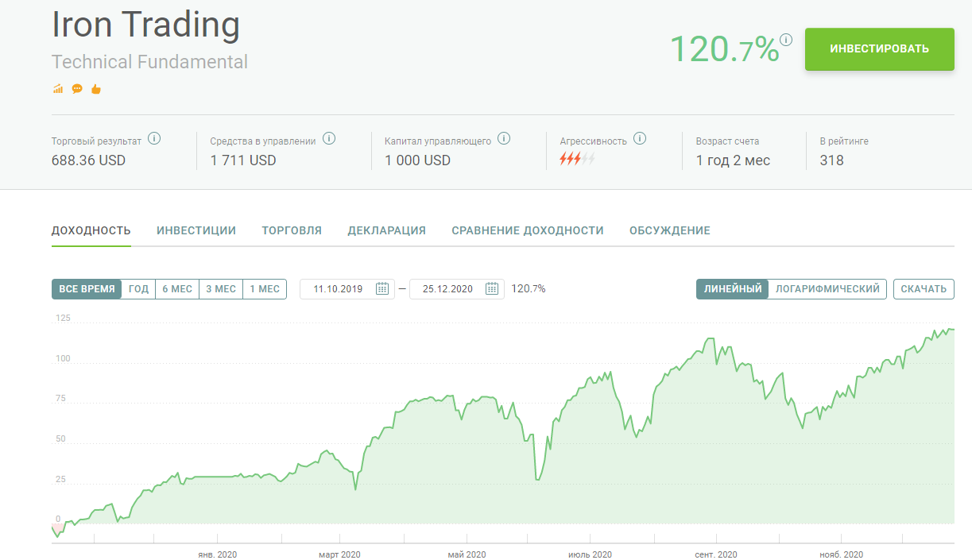Click the orange bar chart icon under Technical Fundamental
This screenshot has height=560, width=972.
click(58, 89)
